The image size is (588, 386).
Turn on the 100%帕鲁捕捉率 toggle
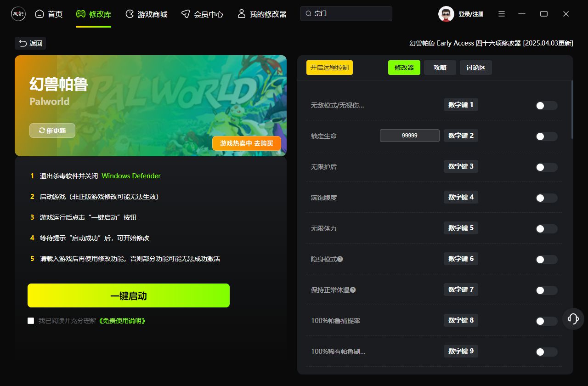tap(546, 321)
